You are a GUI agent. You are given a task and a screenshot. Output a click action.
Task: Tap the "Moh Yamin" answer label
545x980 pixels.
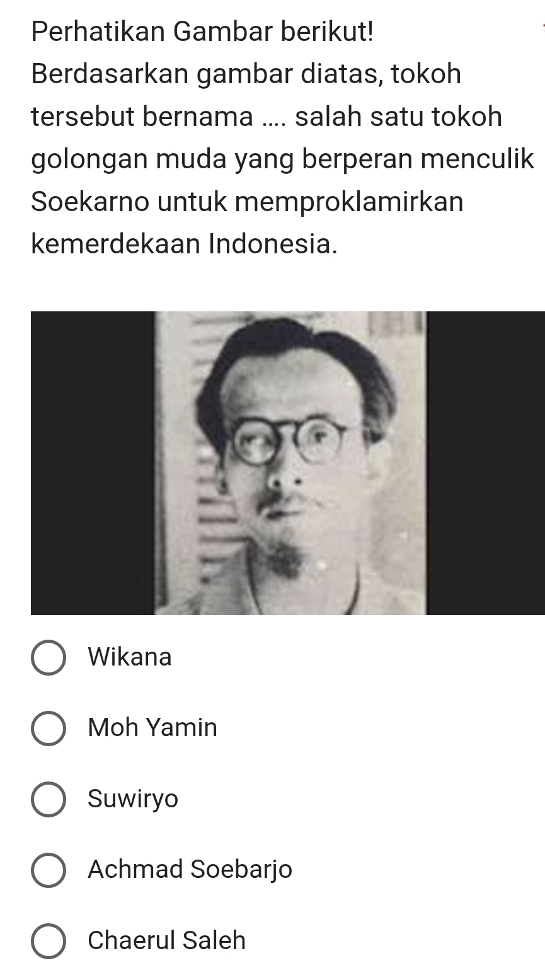(x=152, y=728)
